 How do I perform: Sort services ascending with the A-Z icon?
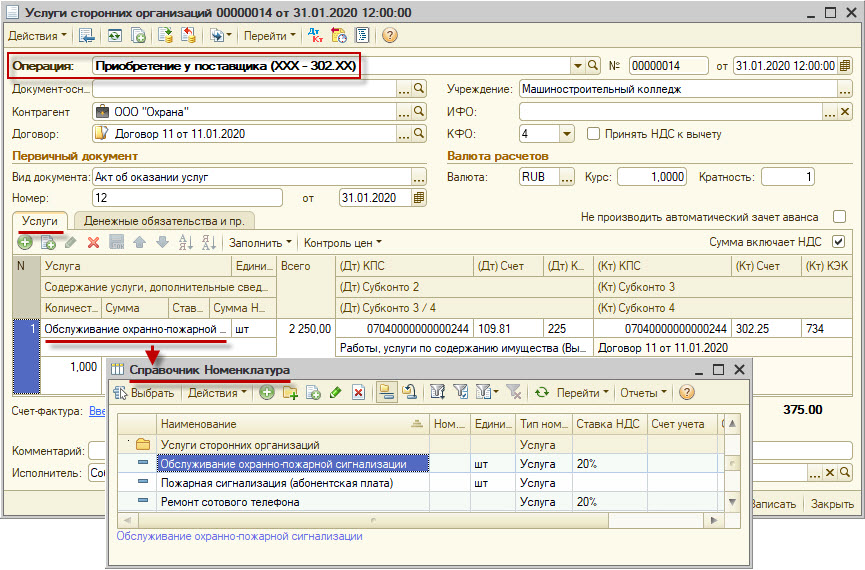pyautogui.click(x=185, y=243)
